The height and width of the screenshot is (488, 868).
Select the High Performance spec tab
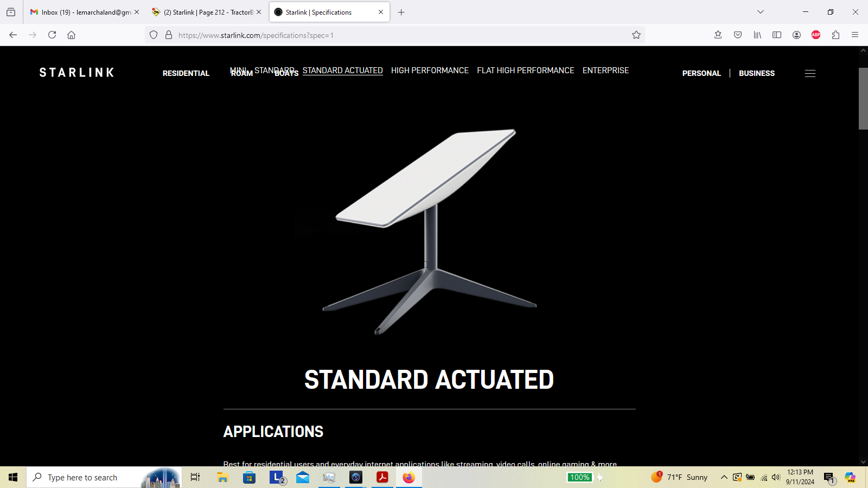pyautogui.click(x=430, y=70)
